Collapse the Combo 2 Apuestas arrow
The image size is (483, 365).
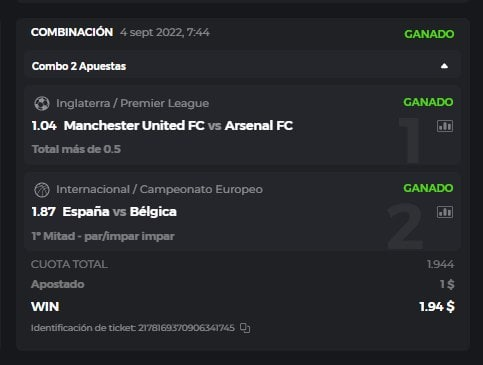pos(444,66)
